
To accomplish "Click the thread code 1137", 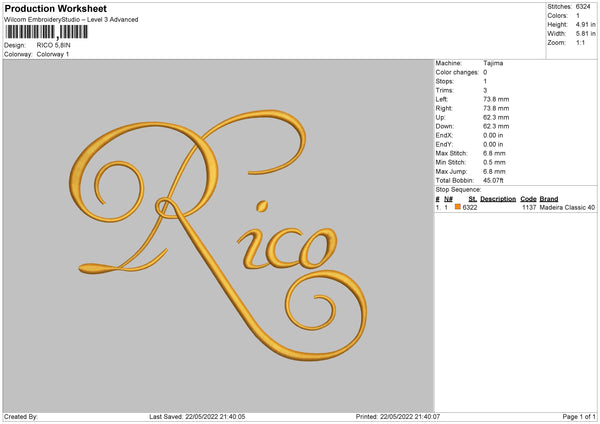I will tap(529, 207).
